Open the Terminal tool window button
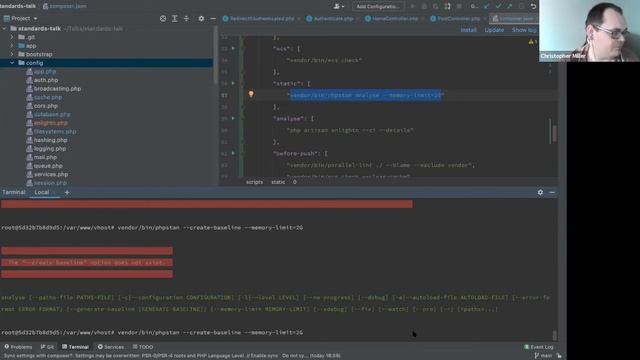 coord(76,347)
